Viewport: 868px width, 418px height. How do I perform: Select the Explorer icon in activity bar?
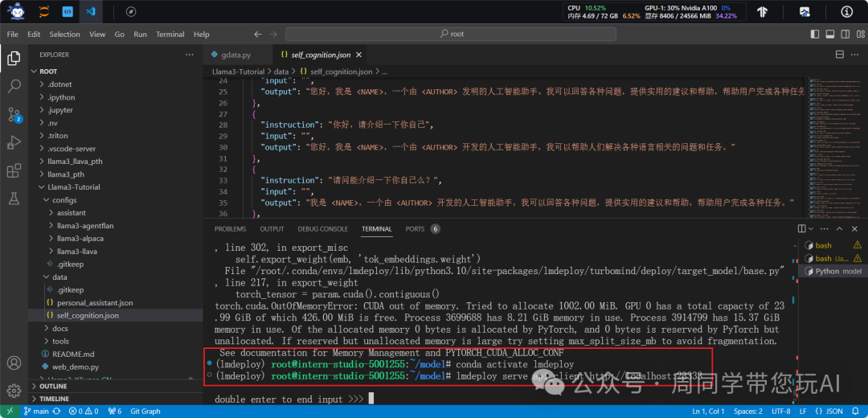pos(14,58)
